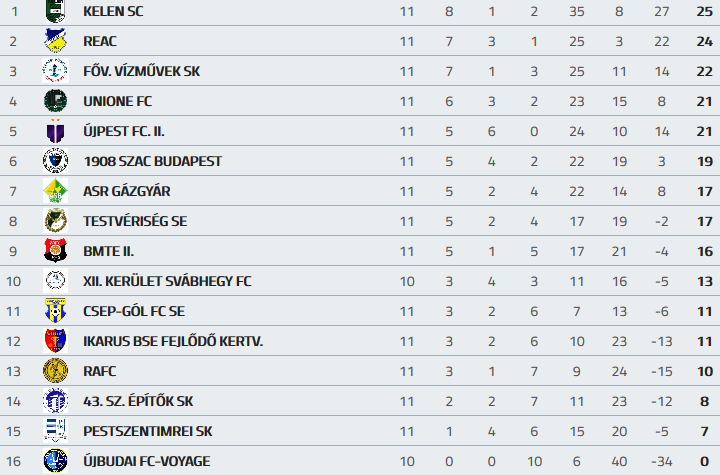Screen dimensions: 720x475
Task: Click the Főv. Vízművek SK crest
Action: (54, 71)
